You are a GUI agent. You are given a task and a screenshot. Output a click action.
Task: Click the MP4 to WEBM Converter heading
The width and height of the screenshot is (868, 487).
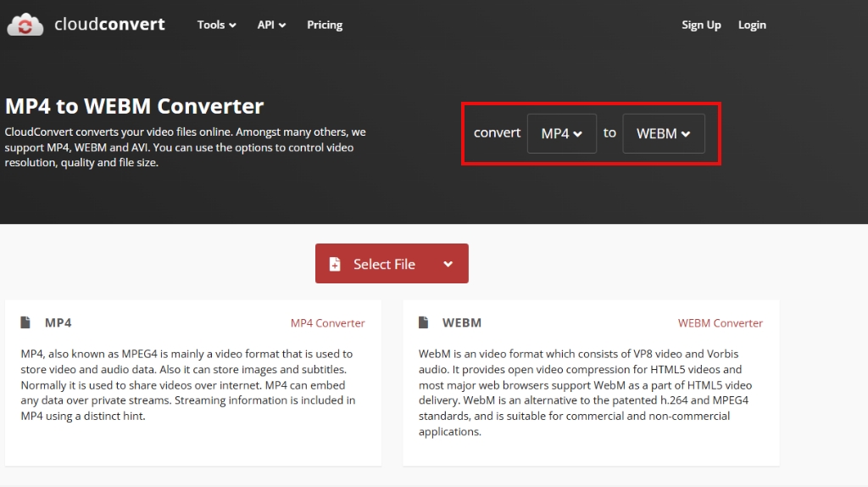pyautogui.click(x=135, y=106)
